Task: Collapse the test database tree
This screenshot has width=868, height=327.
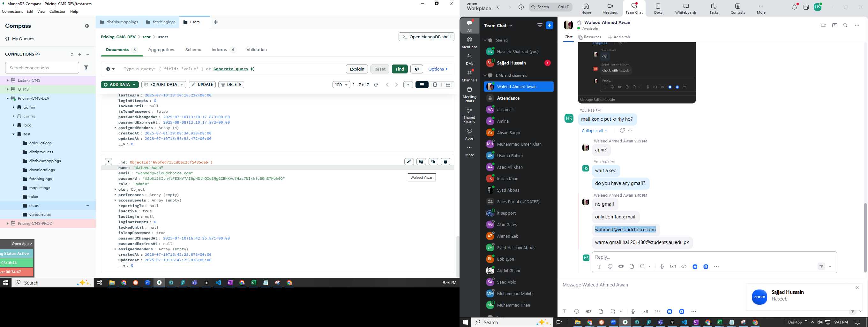Action: click(13, 134)
